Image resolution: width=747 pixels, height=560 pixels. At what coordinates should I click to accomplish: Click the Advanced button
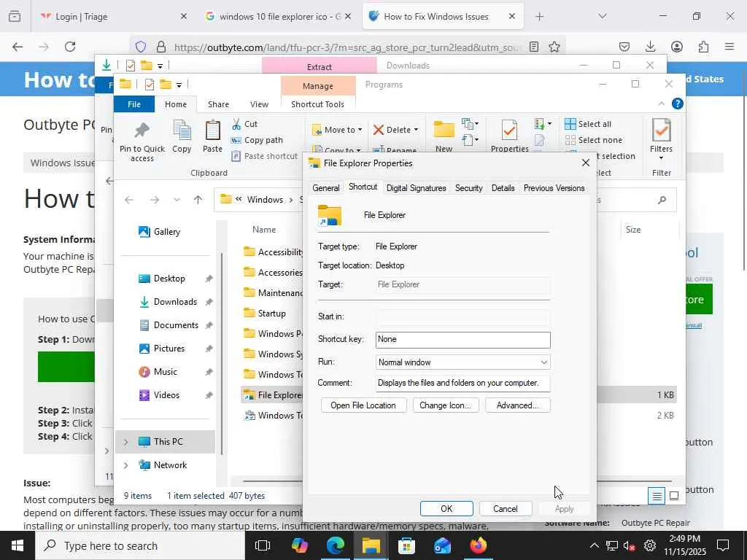tap(517, 405)
